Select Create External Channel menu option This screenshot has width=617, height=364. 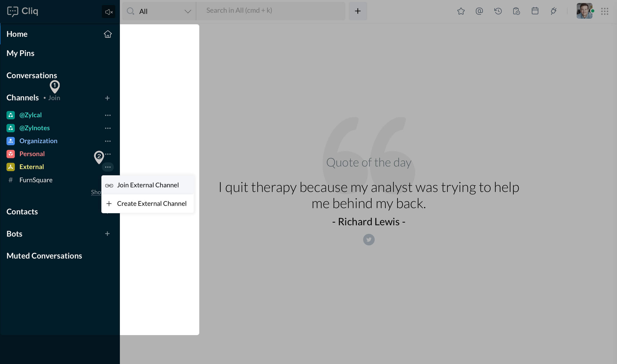(x=151, y=204)
